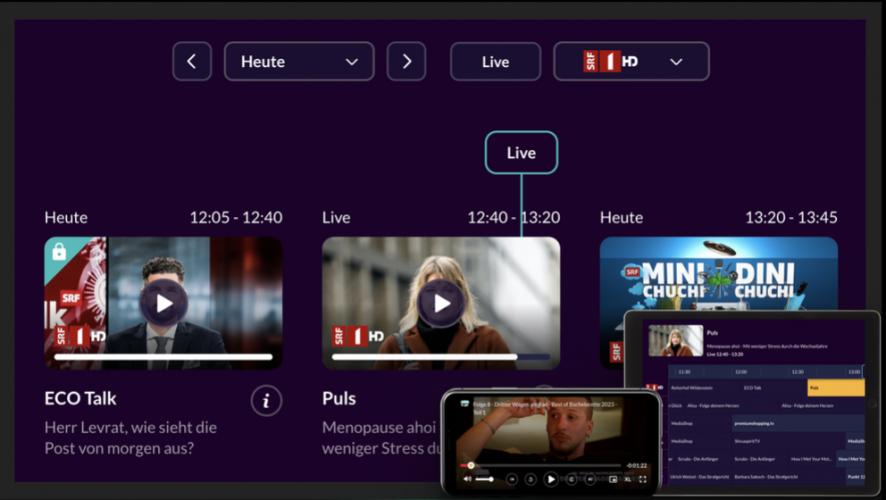
Task: Play the ECO Talk broadcast
Action: (164, 303)
